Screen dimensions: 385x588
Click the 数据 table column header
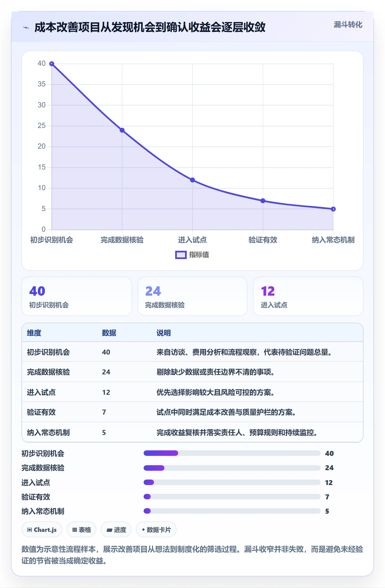pos(109,333)
